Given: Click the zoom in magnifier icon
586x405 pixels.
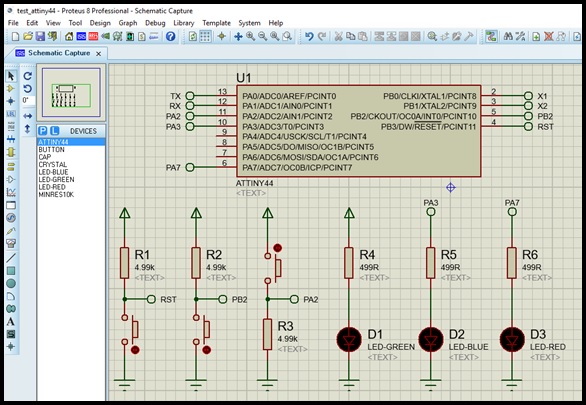Looking at the screenshot, I should (250, 36).
